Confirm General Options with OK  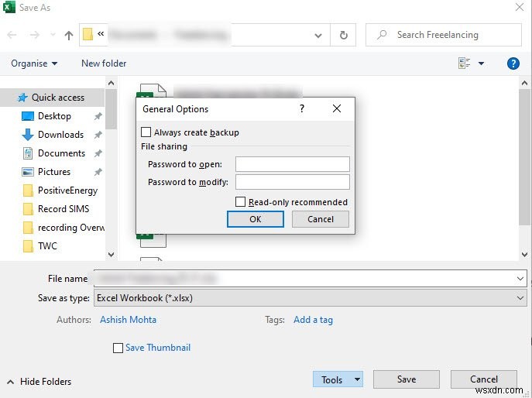click(256, 219)
